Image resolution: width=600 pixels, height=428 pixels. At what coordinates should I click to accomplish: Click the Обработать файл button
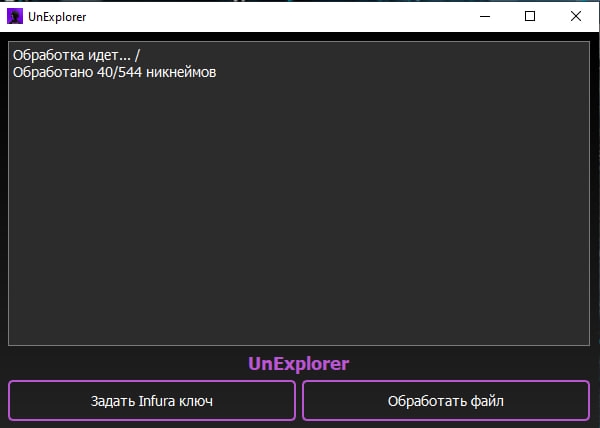[446, 400]
